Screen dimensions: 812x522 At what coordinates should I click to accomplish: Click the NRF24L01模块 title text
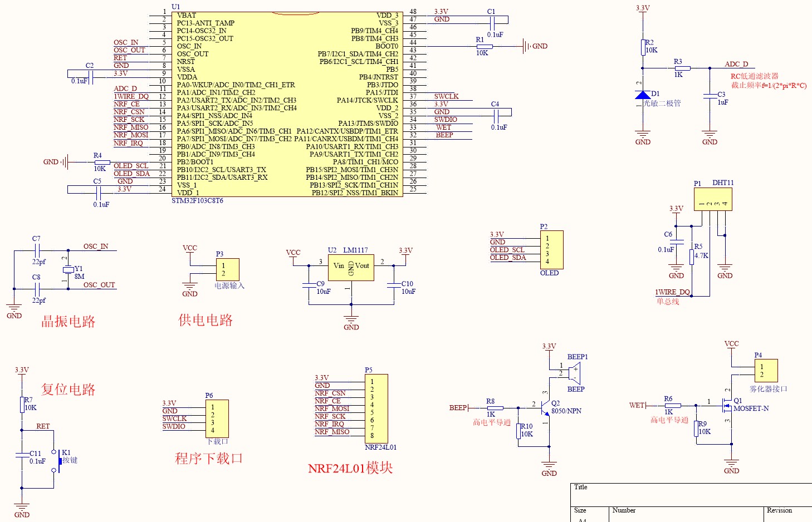point(350,468)
